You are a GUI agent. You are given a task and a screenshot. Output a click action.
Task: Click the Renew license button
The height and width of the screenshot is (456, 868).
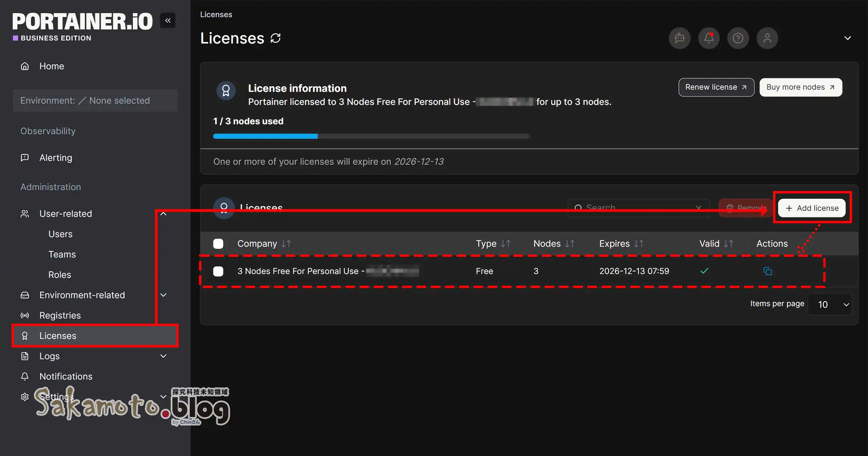(x=716, y=87)
